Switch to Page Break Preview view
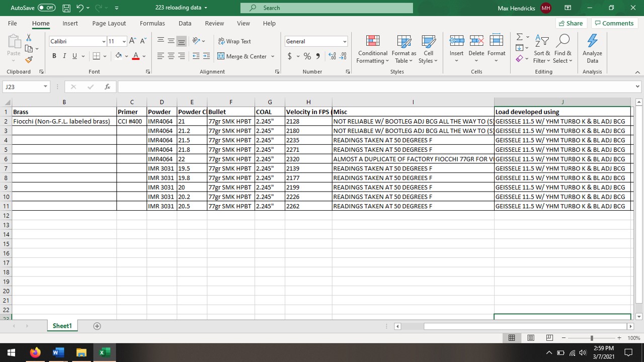This screenshot has width=644, height=362. pos(549,338)
